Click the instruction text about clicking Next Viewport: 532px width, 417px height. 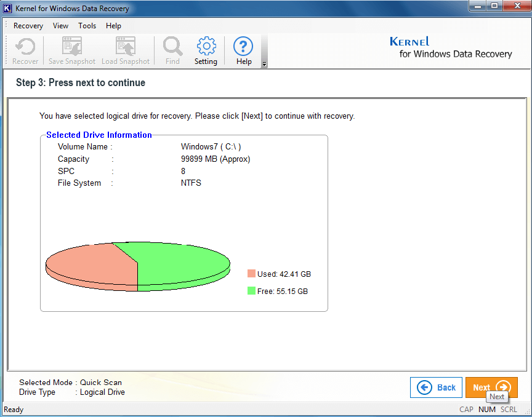pos(197,116)
